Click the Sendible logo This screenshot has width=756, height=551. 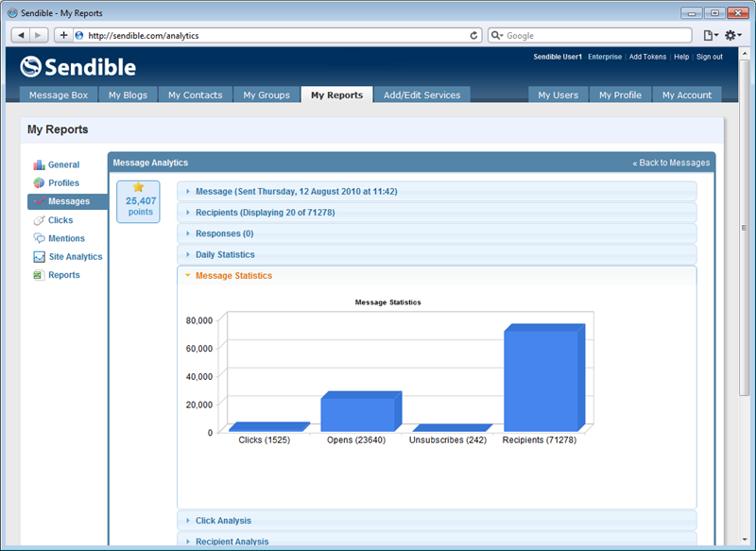[78, 67]
